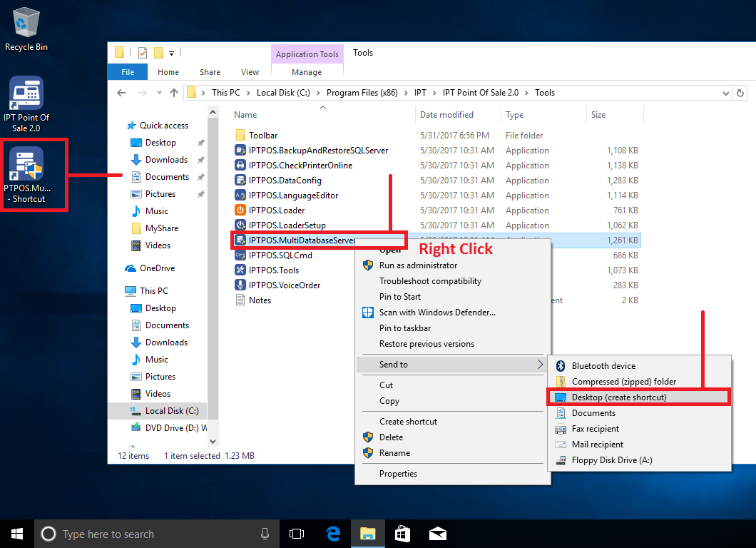Choose Run as administrator from context menu
The height and width of the screenshot is (548, 756).
(x=453, y=265)
